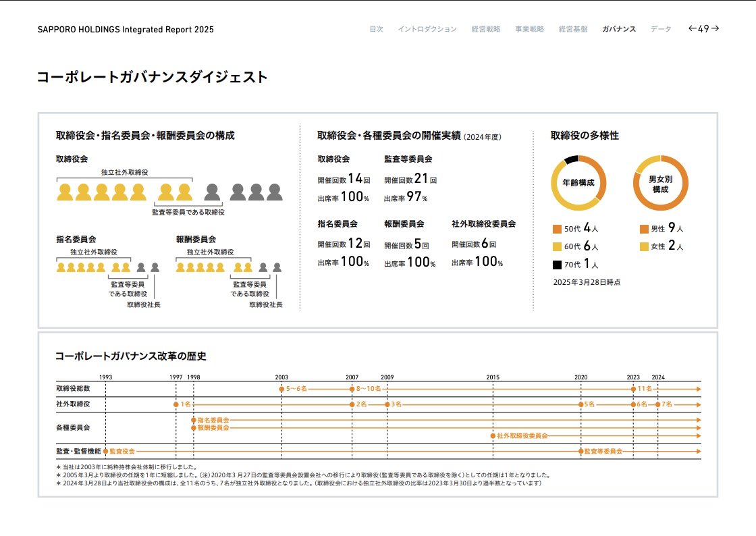This screenshot has height=536, width=756.
Task: Open the 経営戦略 section tab
Action: [x=486, y=30]
